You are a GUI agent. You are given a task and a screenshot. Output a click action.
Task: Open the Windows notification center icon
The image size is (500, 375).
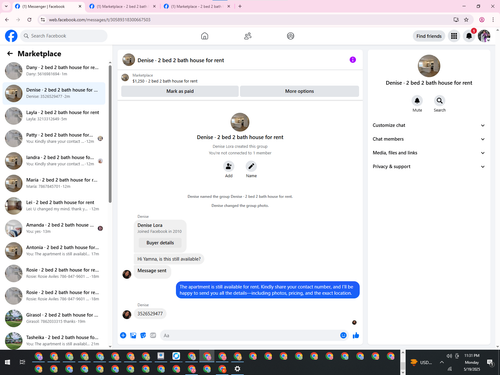[490, 362]
